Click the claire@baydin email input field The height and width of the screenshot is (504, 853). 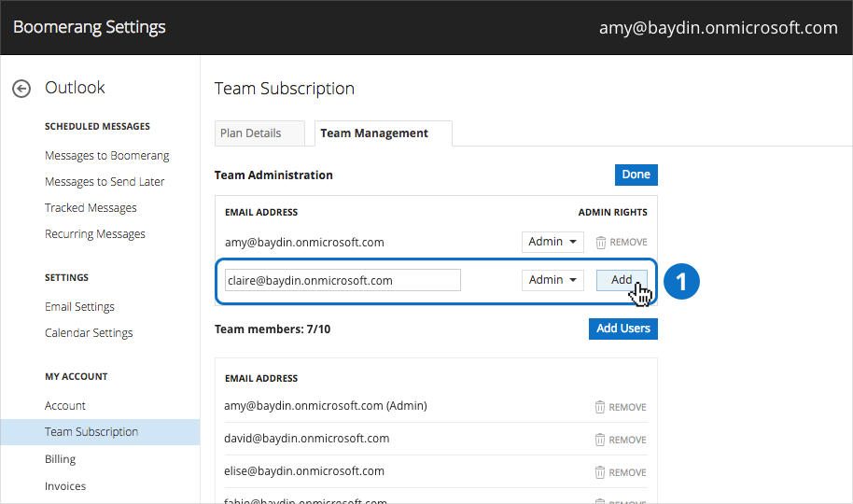(343, 280)
